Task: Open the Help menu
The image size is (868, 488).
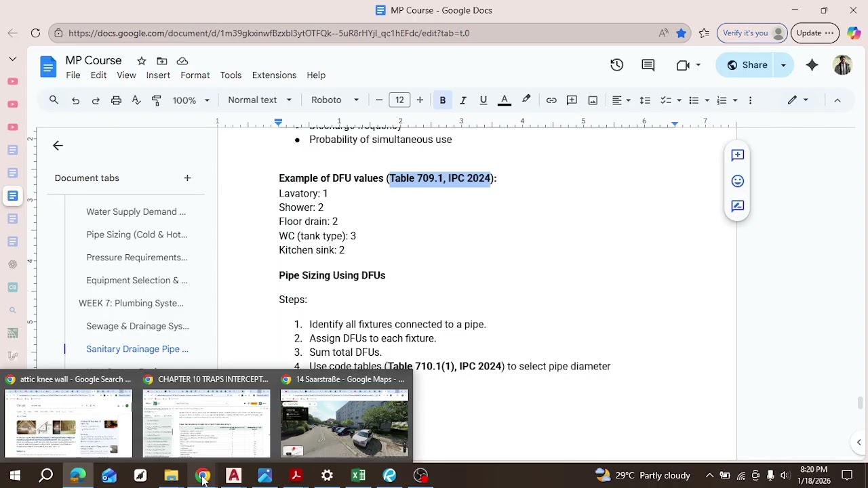Action: (316, 75)
